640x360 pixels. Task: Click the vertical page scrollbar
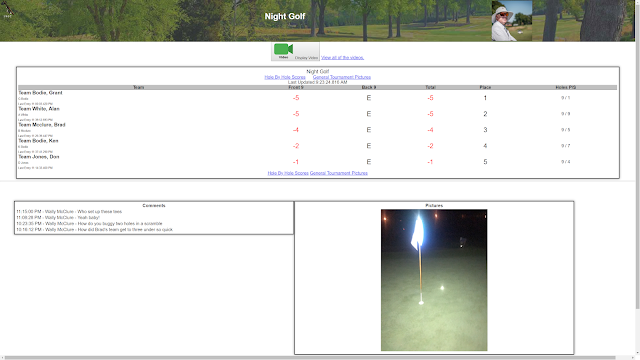(638, 155)
